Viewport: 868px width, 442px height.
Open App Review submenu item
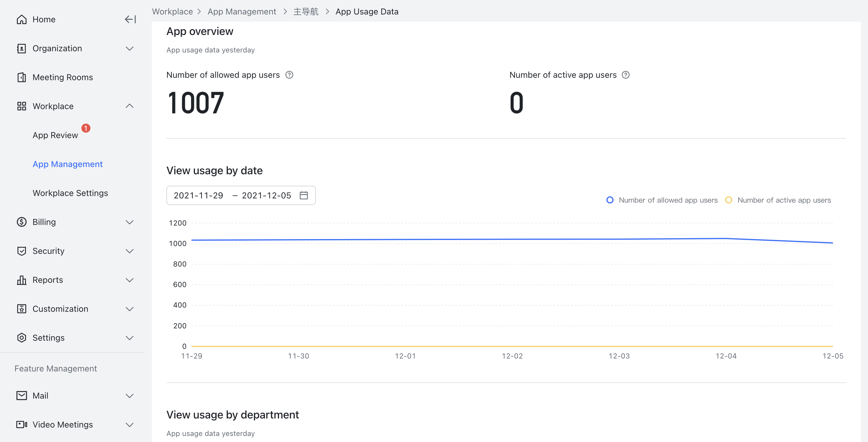coord(55,135)
